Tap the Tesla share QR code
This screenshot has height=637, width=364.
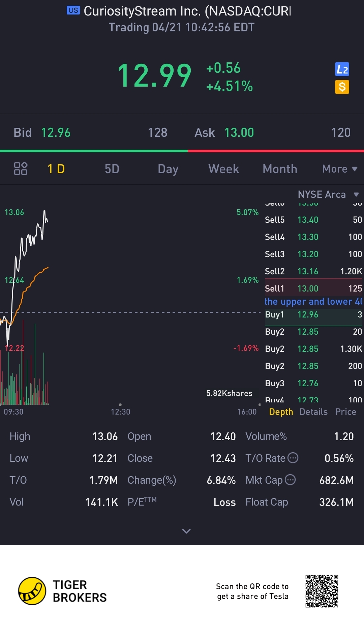322,591
